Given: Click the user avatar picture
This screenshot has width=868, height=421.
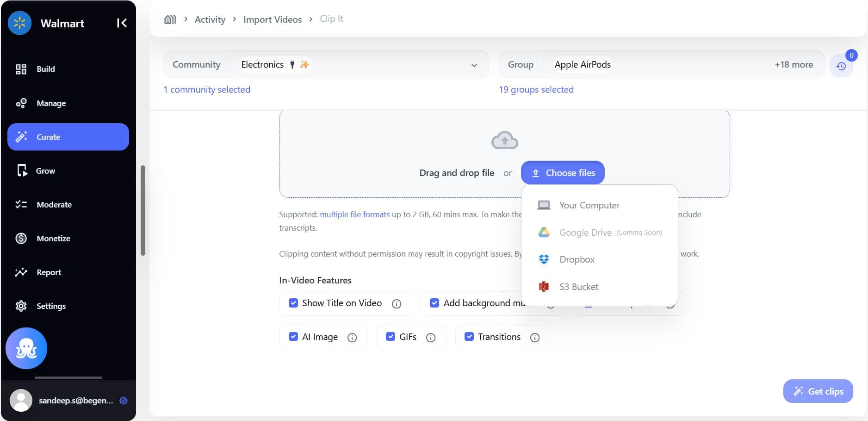Looking at the screenshot, I should 21,400.
